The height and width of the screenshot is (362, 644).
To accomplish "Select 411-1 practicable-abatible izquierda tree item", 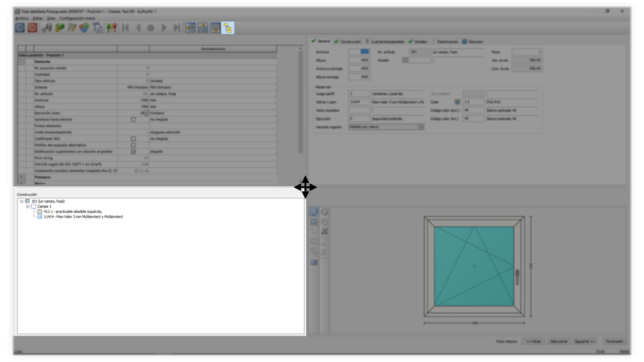I will [x=73, y=212].
